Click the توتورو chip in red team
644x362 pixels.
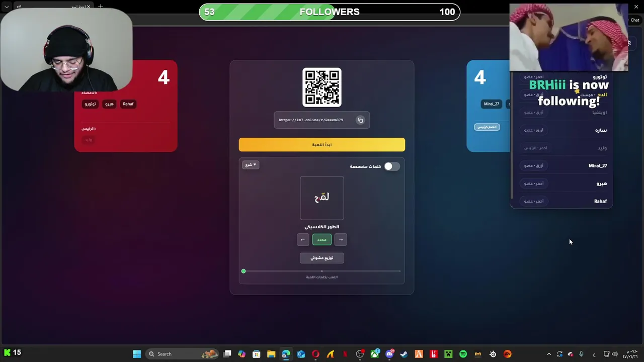[x=90, y=104]
